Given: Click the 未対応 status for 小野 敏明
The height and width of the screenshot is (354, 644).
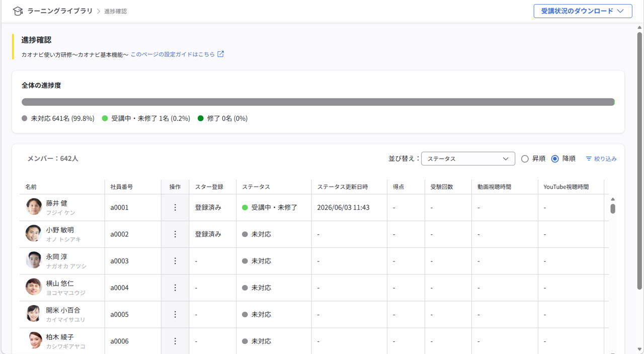Looking at the screenshot, I should (257, 234).
